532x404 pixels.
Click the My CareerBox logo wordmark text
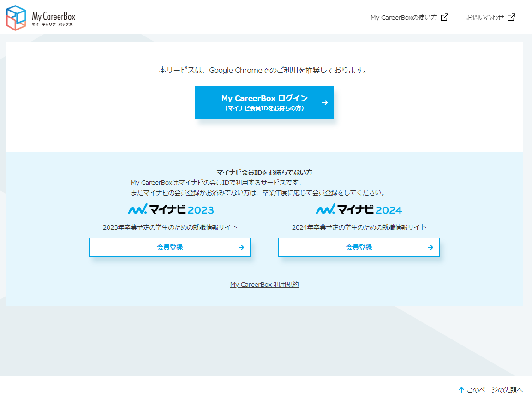[x=53, y=18]
